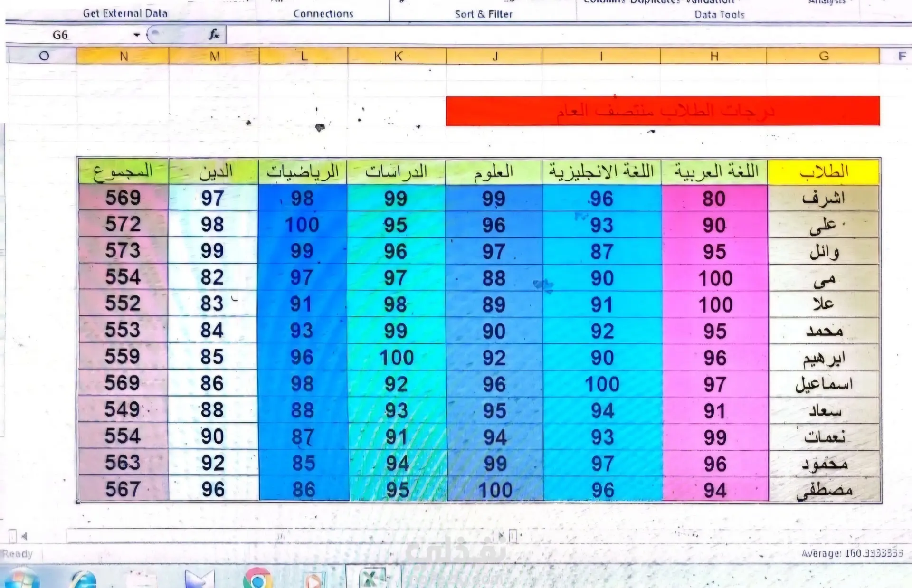Click the Average value in status bar
The height and width of the screenshot is (588, 912).
[x=852, y=553]
